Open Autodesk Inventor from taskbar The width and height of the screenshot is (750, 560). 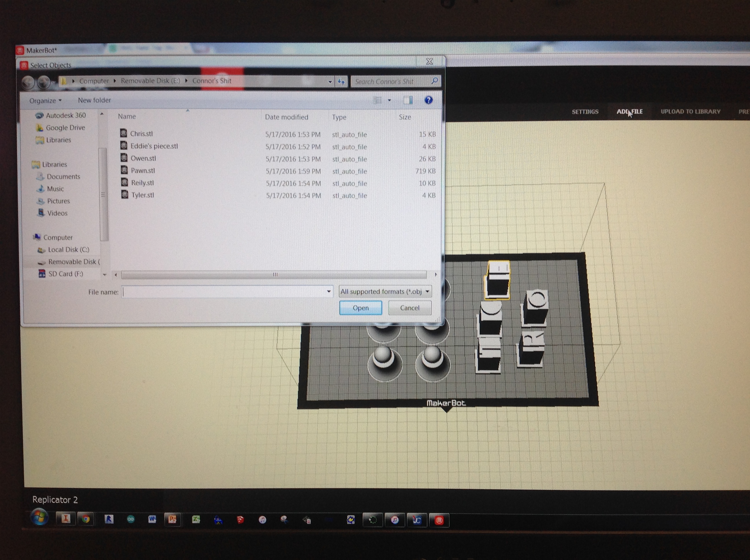[x=65, y=519]
